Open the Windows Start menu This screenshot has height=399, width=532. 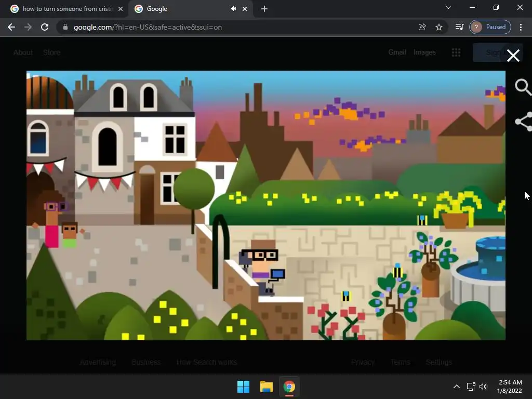(x=243, y=387)
